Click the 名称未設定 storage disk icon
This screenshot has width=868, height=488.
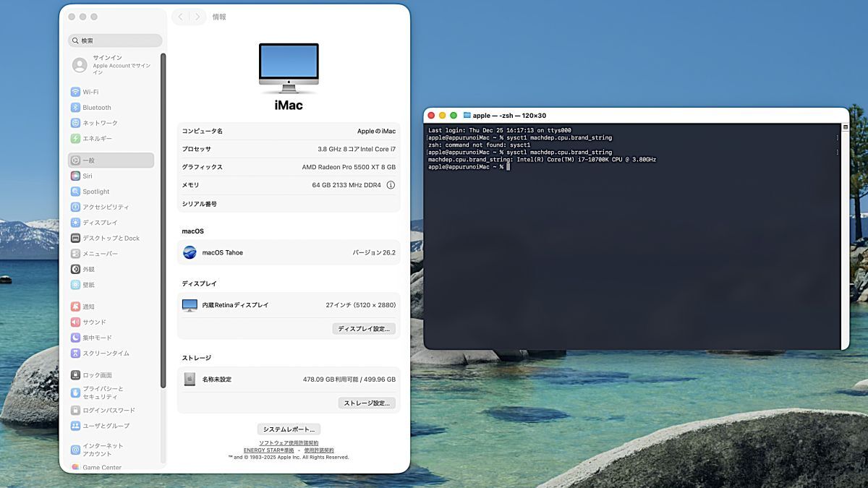[190, 379]
